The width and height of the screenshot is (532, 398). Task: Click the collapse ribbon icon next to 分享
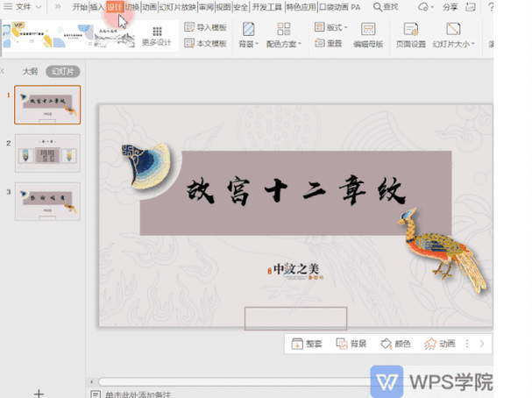point(471,7)
